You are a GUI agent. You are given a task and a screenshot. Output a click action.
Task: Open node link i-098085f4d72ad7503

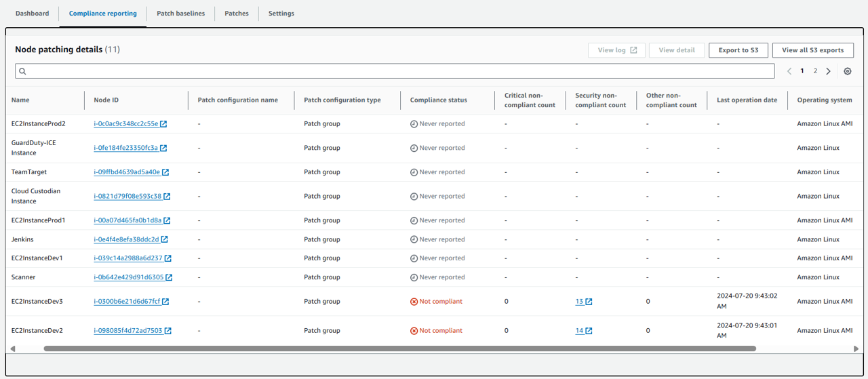click(x=127, y=331)
